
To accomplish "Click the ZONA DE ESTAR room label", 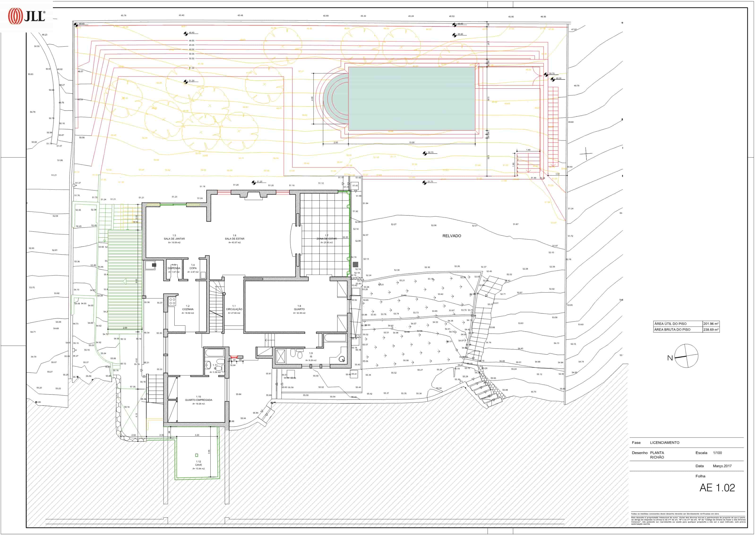I will [x=327, y=239].
